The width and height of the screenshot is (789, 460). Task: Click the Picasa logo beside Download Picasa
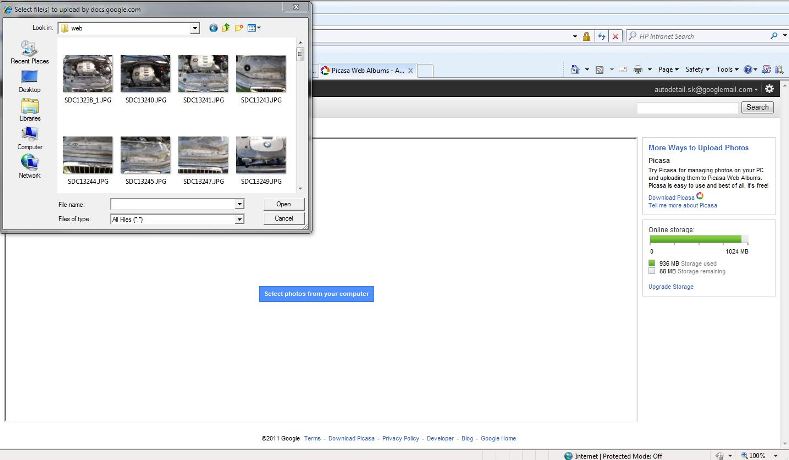tap(700, 196)
